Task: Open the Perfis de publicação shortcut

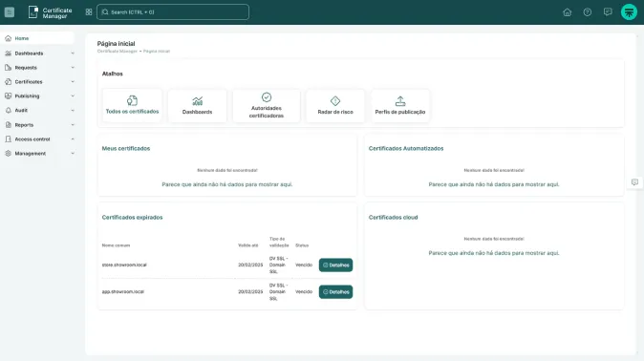Action: click(x=400, y=106)
